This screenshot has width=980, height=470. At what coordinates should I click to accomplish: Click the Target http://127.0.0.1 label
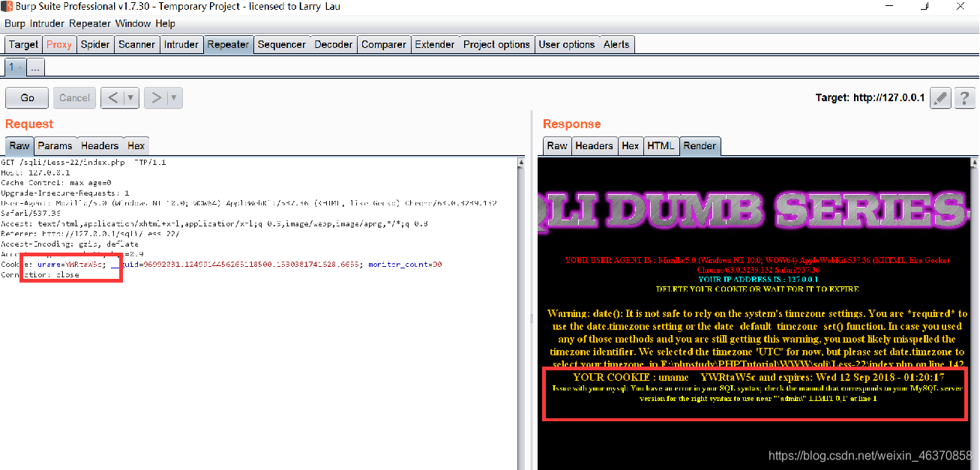(x=870, y=97)
